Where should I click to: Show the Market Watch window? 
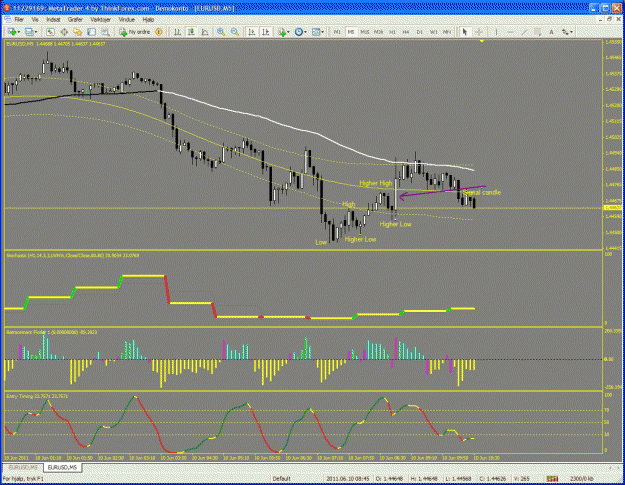[50, 32]
